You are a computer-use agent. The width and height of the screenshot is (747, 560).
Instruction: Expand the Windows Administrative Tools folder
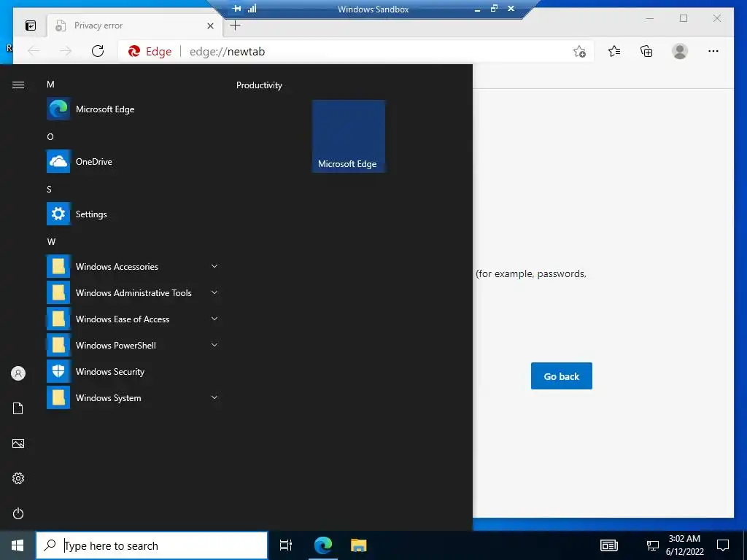click(133, 292)
